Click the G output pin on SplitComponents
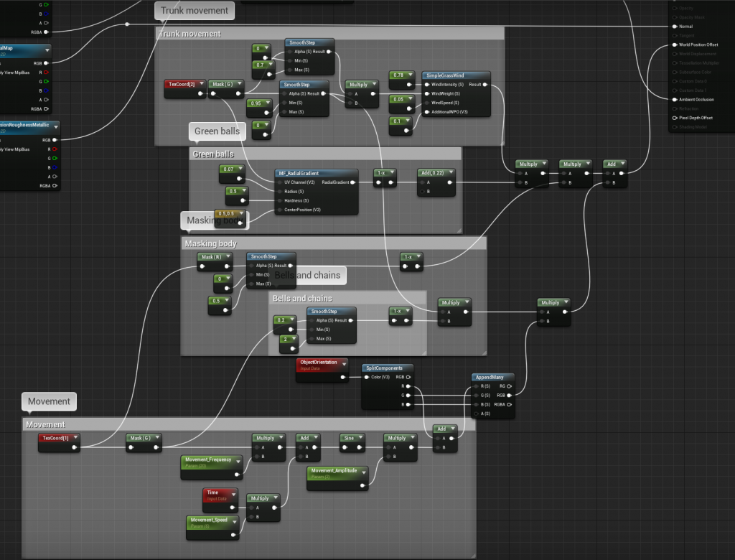The image size is (735, 560). (408, 395)
